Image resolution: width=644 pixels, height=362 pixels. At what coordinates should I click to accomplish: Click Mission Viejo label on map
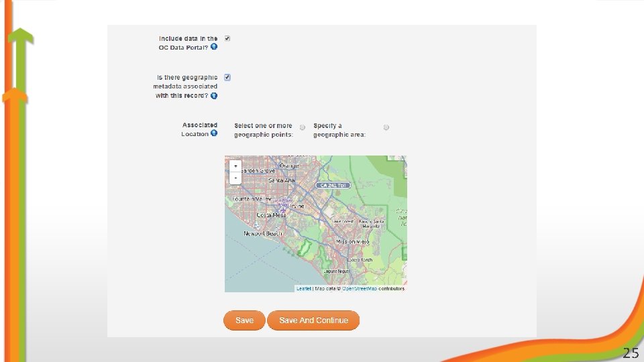point(353,242)
